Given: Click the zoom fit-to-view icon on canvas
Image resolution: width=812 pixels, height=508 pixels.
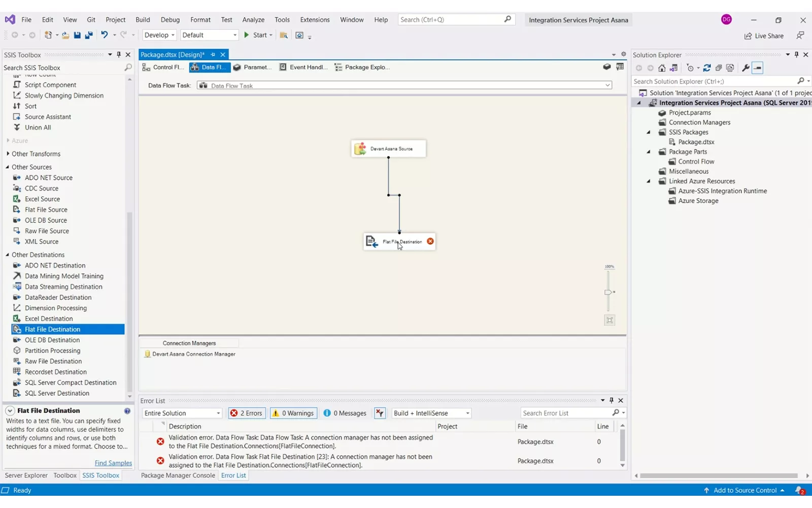Looking at the screenshot, I should click(x=610, y=320).
